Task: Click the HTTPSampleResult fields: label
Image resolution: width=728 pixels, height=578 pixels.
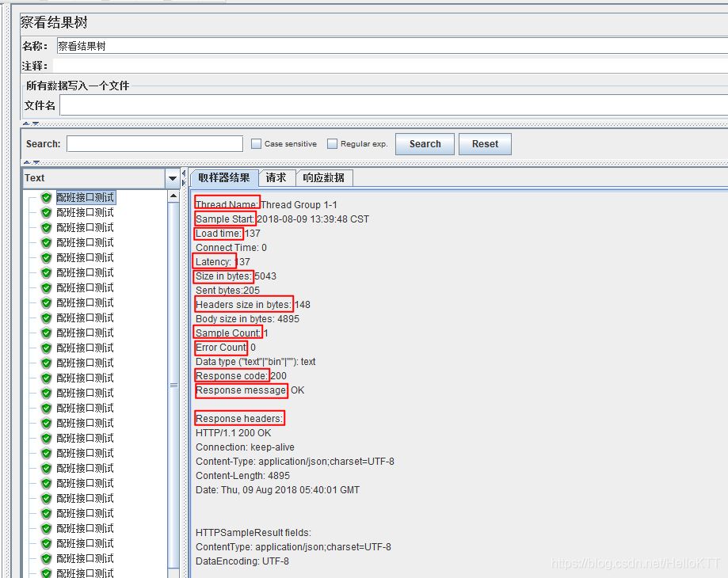Action: (253, 533)
